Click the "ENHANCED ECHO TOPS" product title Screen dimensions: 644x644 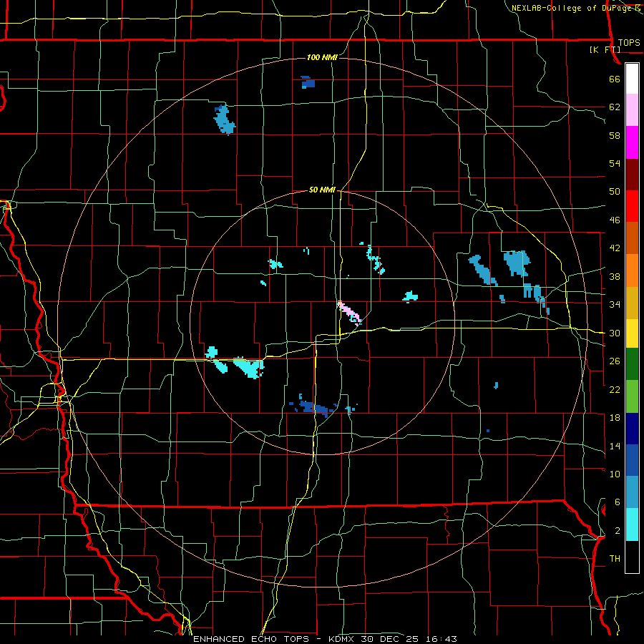tap(251, 639)
